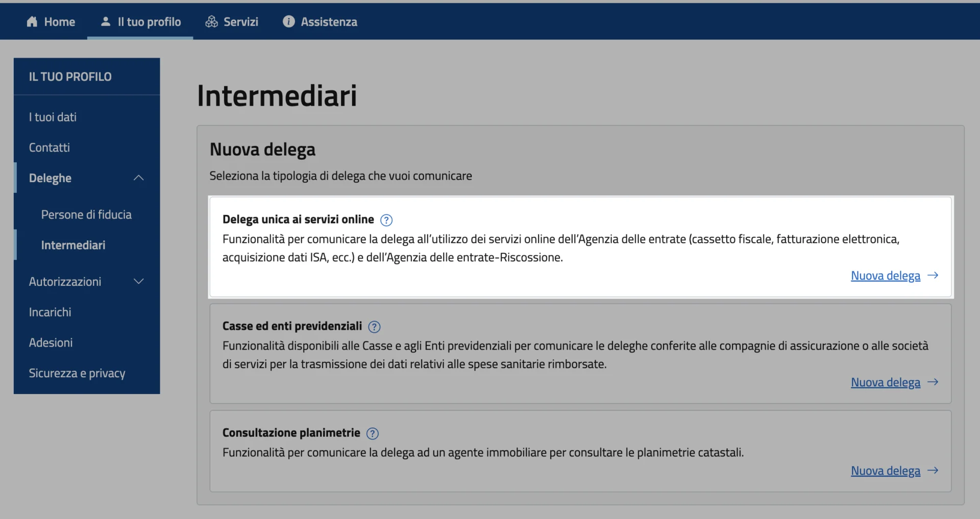Open help icon for Consultazione planimetrie
The image size is (980, 519).
[373, 433]
